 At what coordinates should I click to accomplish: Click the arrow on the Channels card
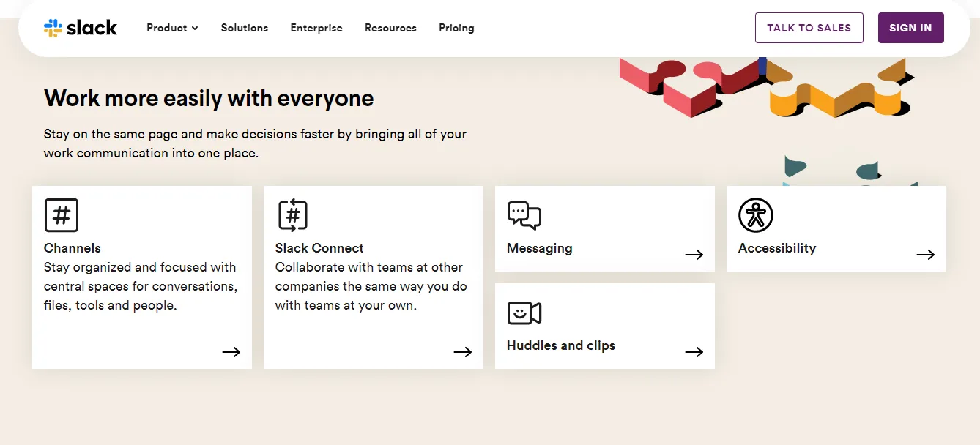231,352
